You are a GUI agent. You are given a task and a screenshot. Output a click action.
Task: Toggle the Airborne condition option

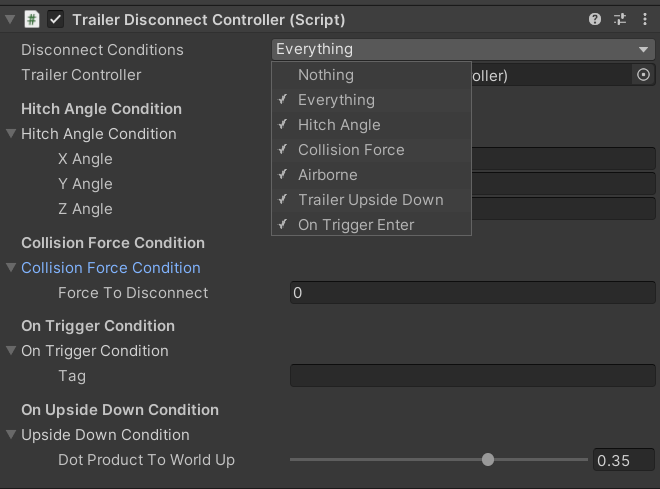point(327,175)
